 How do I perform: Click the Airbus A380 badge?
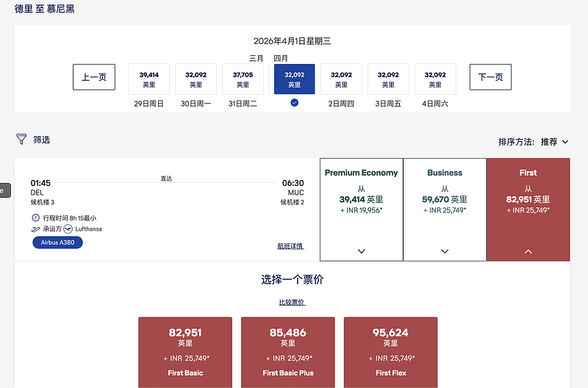click(58, 242)
